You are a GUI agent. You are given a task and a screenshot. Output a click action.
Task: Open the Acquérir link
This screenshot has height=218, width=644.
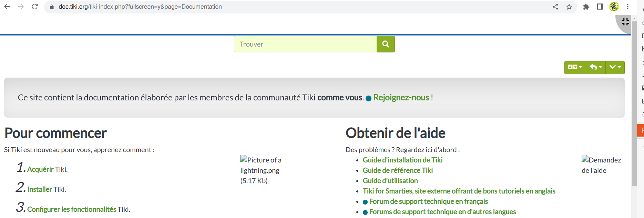[x=40, y=169]
